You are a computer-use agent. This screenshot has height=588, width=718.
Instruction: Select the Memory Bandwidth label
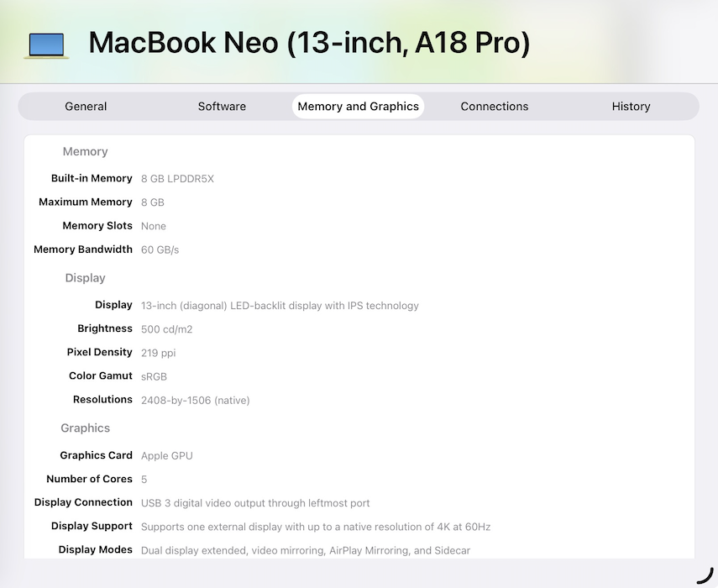pos(83,249)
